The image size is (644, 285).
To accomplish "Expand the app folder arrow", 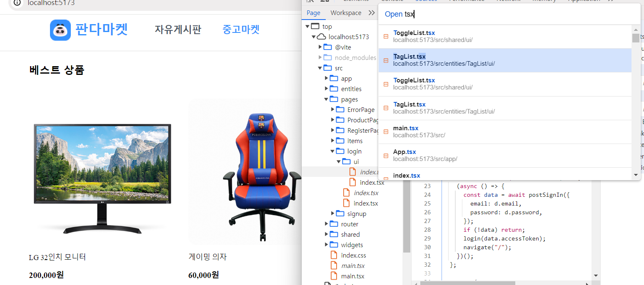I will [x=327, y=78].
